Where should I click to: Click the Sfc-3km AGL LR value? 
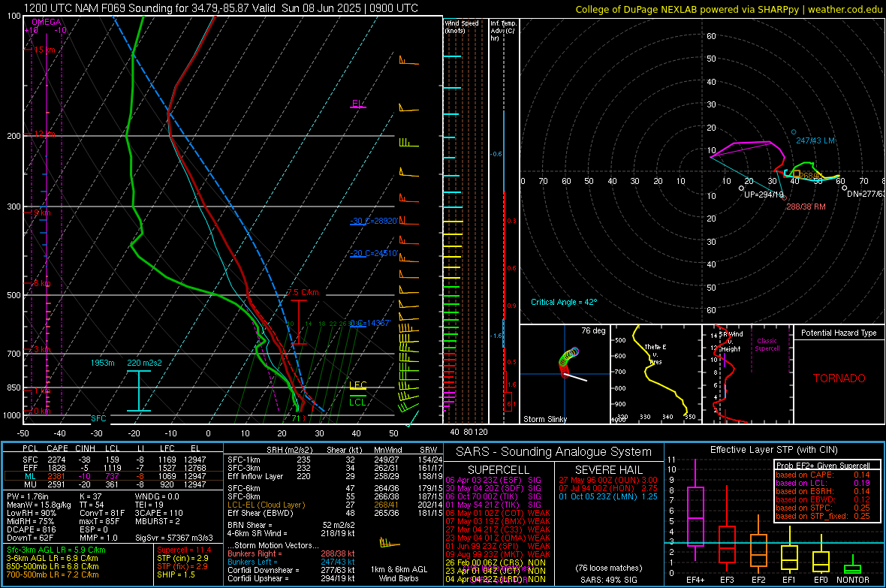(x=56, y=550)
